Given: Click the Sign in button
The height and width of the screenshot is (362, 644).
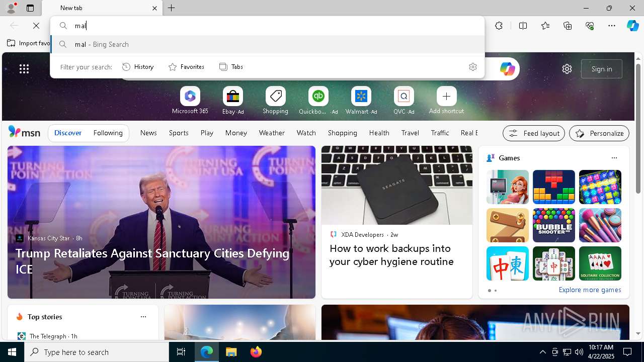Looking at the screenshot, I should pos(602,69).
